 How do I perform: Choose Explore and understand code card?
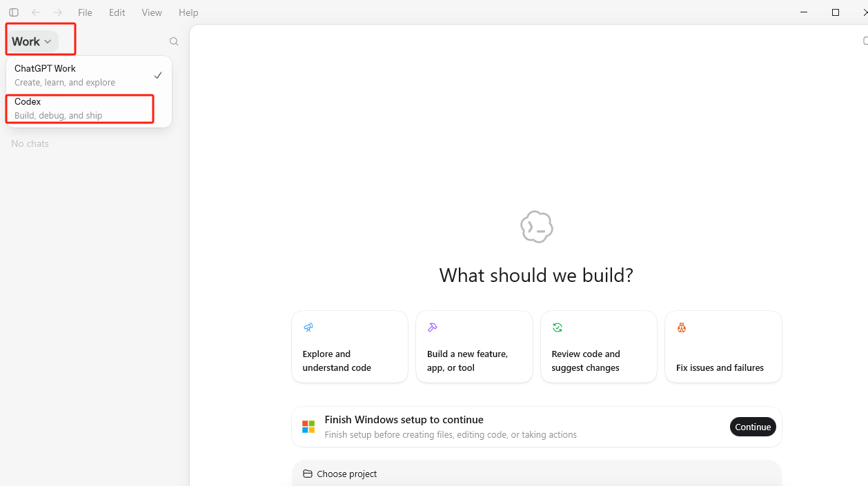pos(350,347)
